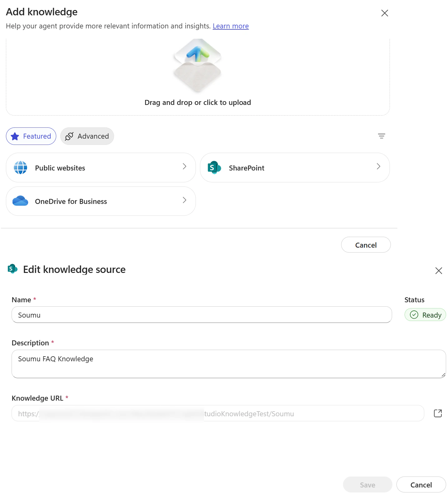Viewport: 448px width, 499px height.
Task: Click the SharePoint icon beside Edit knowledge source
Action: pos(12,269)
